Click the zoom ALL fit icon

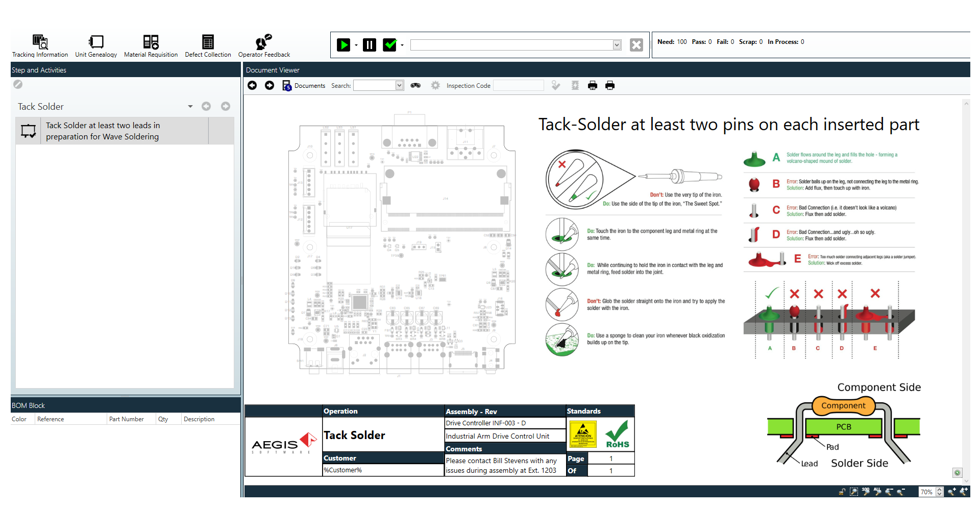[877, 492]
